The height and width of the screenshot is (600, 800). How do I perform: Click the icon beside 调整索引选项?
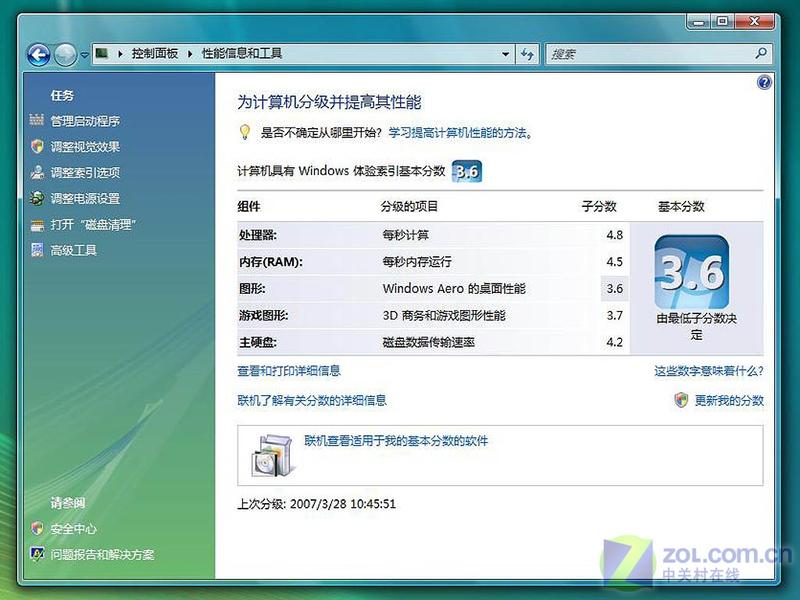click(x=37, y=172)
